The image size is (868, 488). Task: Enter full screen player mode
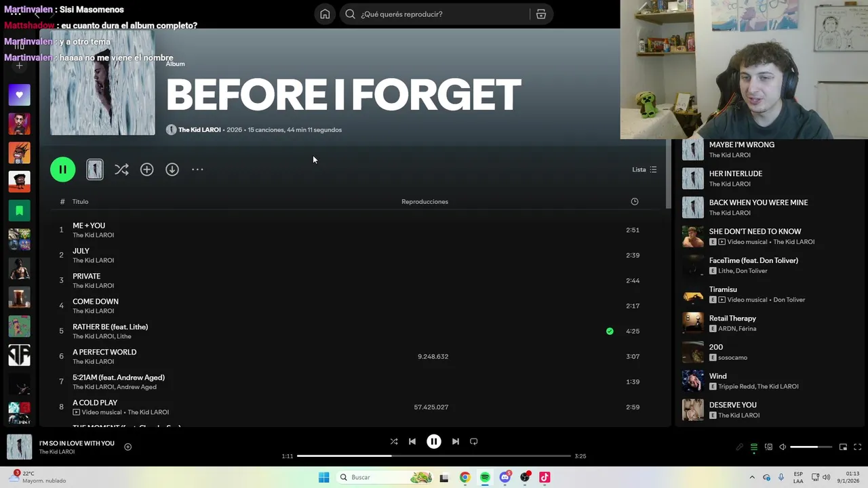[x=857, y=447]
